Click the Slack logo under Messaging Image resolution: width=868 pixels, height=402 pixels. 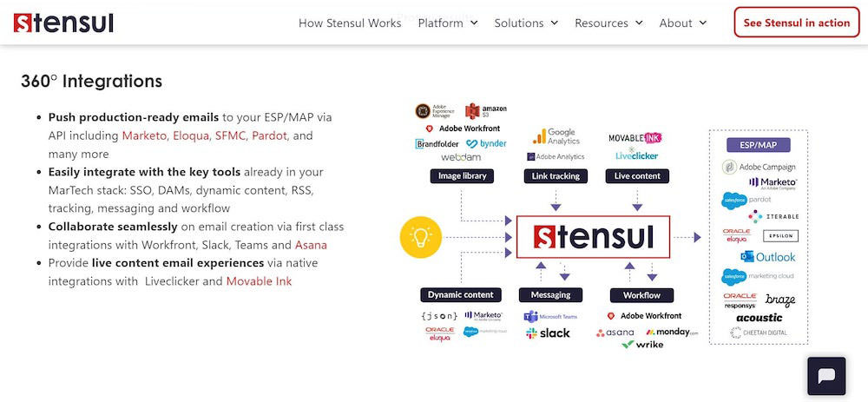click(x=548, y=333)
